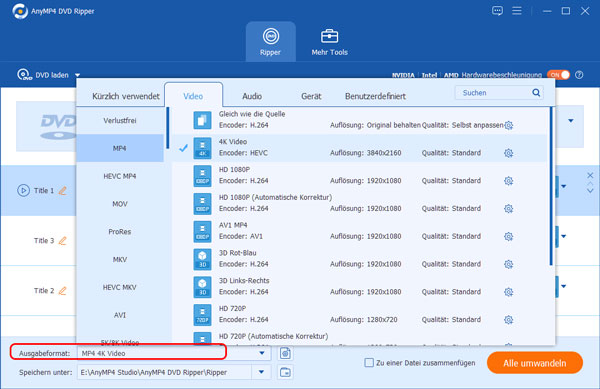Viewport: 600px width, 389px height.
Task: Select ProRes format category
Action: click(x=120, y=231)
